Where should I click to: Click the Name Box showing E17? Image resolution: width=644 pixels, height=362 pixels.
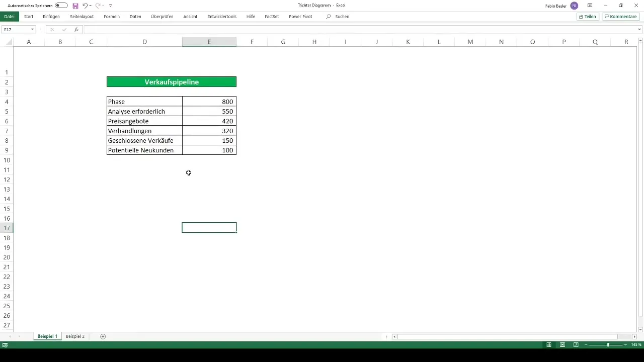click(15, 30)
